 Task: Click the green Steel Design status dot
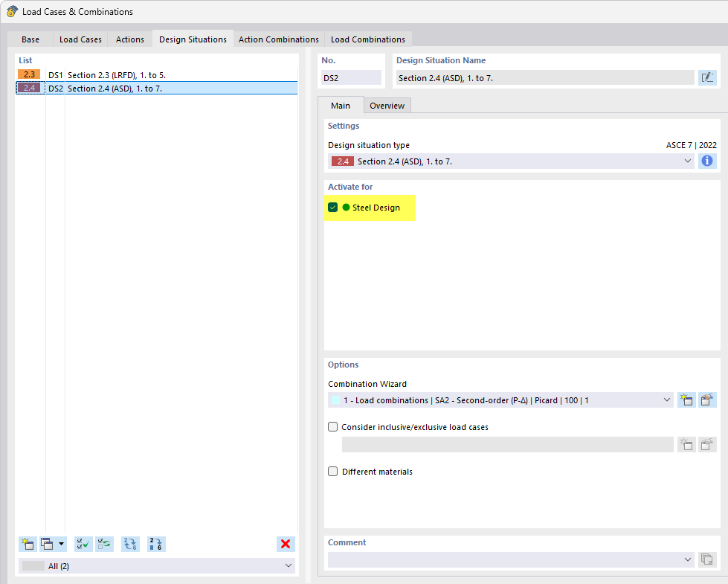pyautogui.click(x=346, y=208)
